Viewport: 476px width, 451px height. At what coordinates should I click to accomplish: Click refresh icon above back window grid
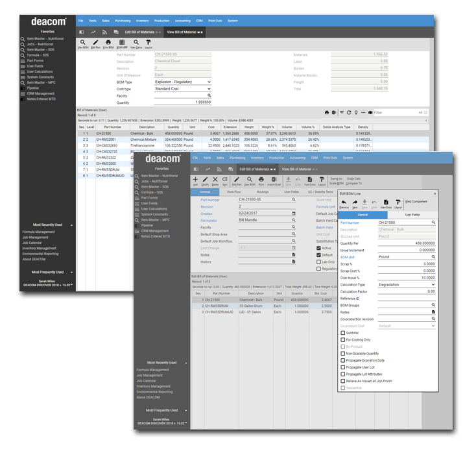coord(349,113)
